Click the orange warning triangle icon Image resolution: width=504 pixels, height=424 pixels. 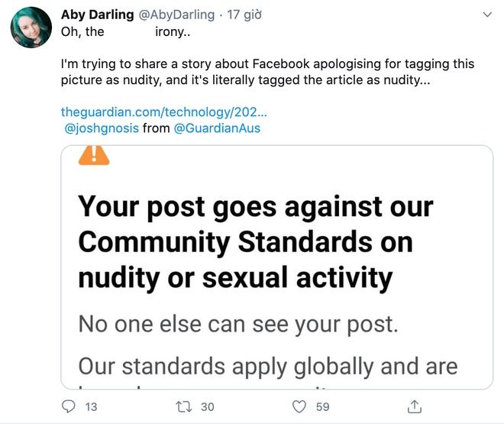[x=94, y=155]
